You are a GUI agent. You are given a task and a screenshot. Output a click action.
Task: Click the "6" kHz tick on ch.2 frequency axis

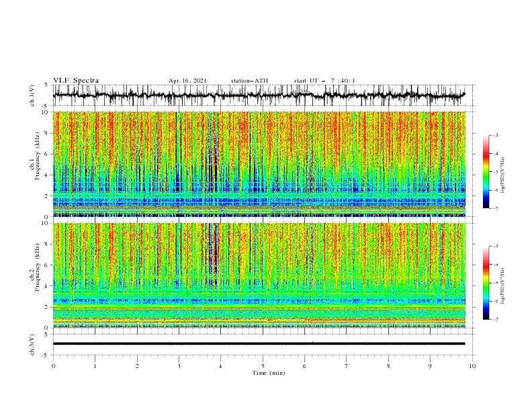47,265
